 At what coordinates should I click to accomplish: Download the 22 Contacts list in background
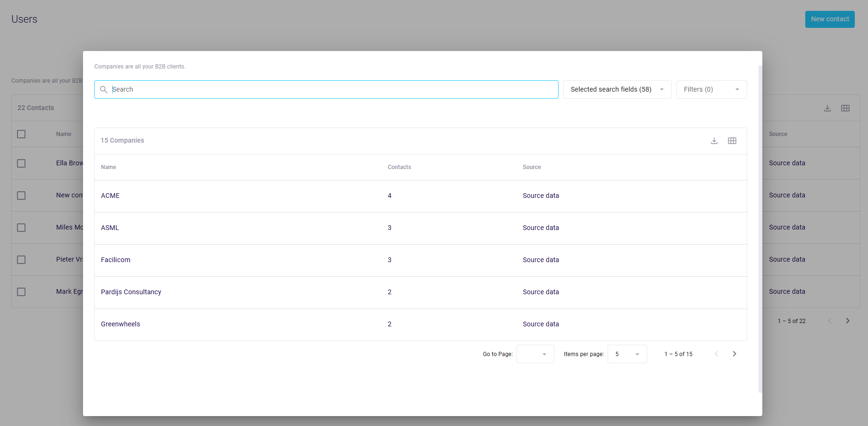pyautogui.click(x=827, y=108)
